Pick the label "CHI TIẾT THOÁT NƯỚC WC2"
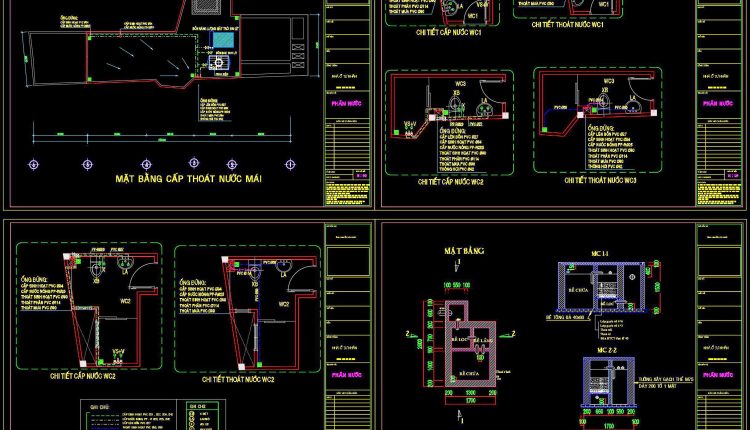The height and width of the screenshot is (430, 750). (x=238, y=379)
